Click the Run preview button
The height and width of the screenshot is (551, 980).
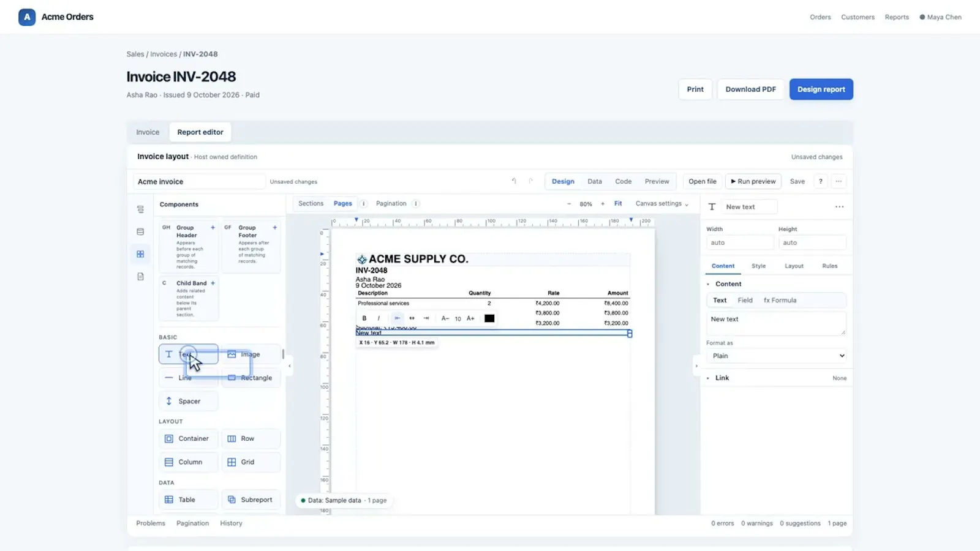(753, 181)
